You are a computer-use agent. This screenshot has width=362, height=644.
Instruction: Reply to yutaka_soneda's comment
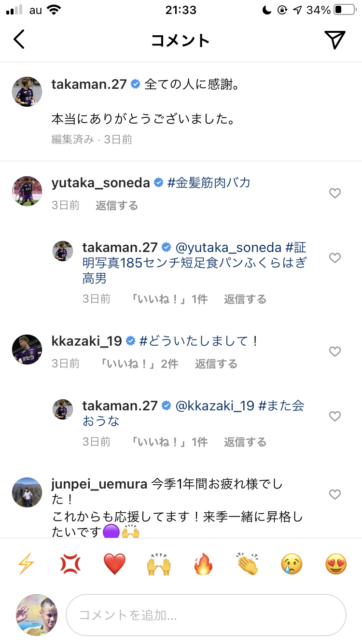click(117, 206)
